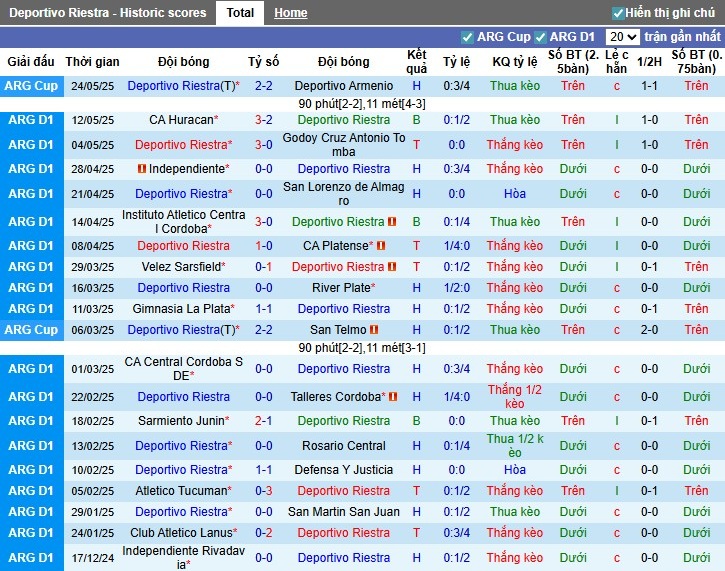The image size is (725, 571).
Task: Click the KQ tỷ lệ column header
Action: pos(515,62)
